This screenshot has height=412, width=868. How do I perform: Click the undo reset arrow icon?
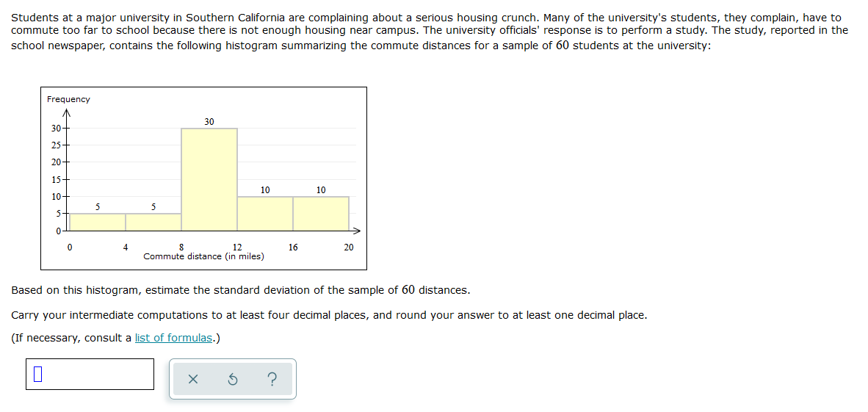pos(233,380)
